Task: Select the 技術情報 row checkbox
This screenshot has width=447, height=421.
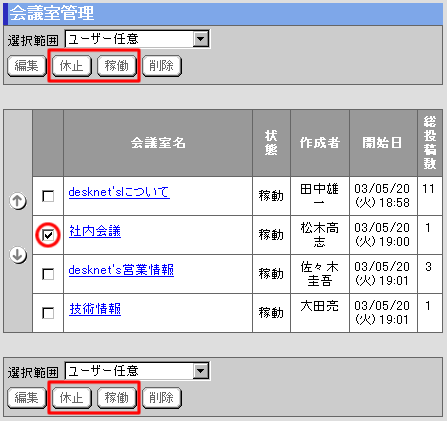Action: [48, 313]
